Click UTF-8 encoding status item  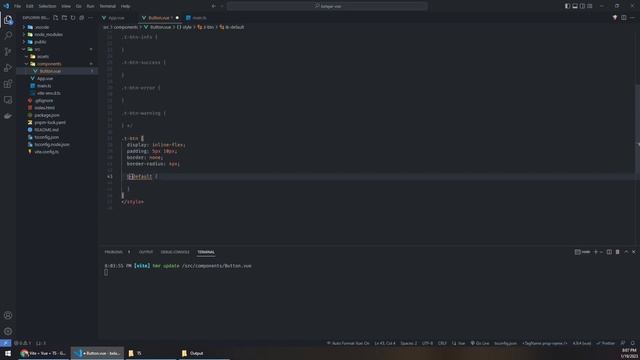point(427,343)
